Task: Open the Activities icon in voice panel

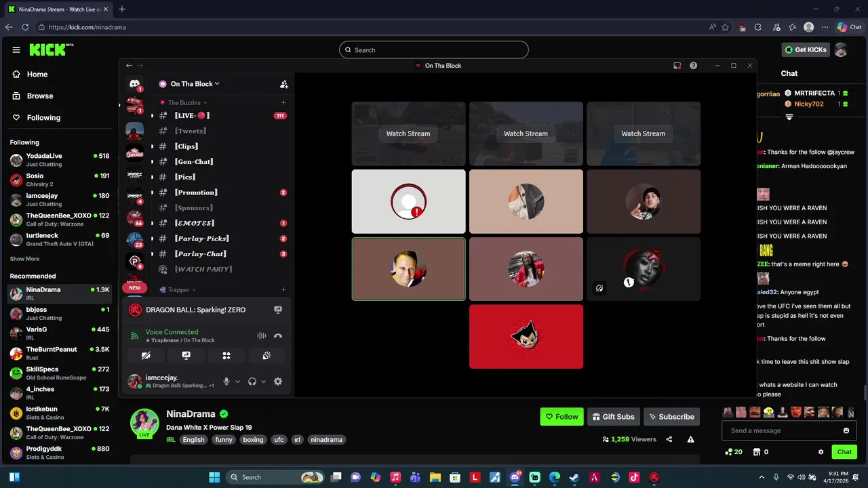Action: [x=226, y=355]
